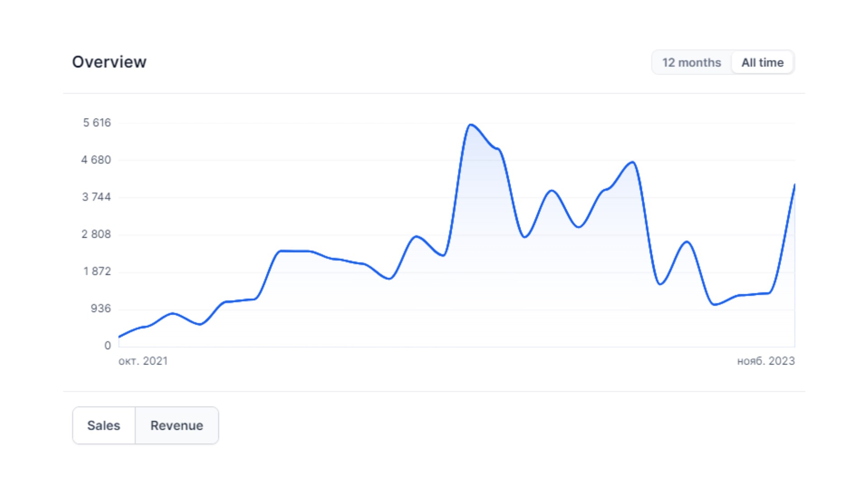This screenshot has height=488, width=868.
Task: Click the Overview heading
Action: 109,62
